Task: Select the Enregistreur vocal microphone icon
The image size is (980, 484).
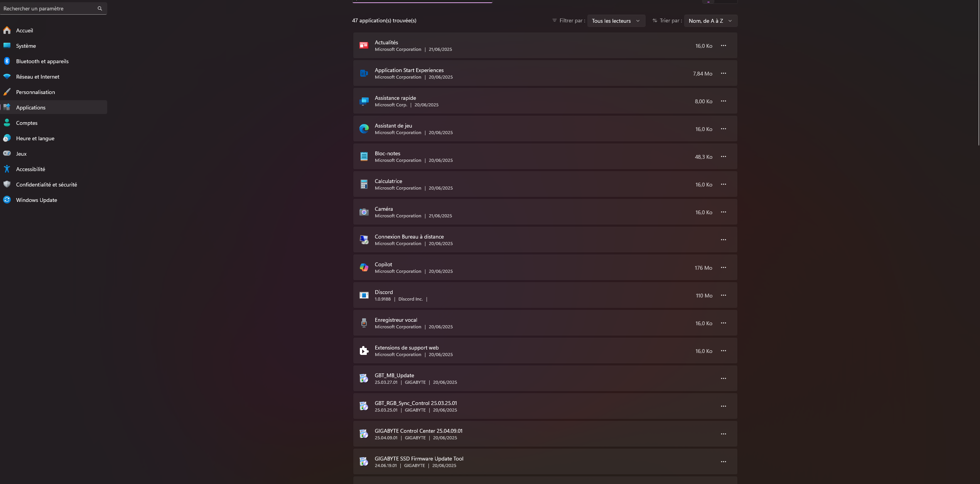Action: pos(364,323)
